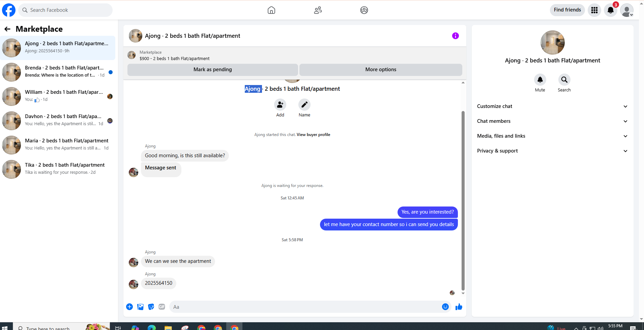Open More options for the listing
The height and width of the screenshot is (330, 644).
coord(381,70)
